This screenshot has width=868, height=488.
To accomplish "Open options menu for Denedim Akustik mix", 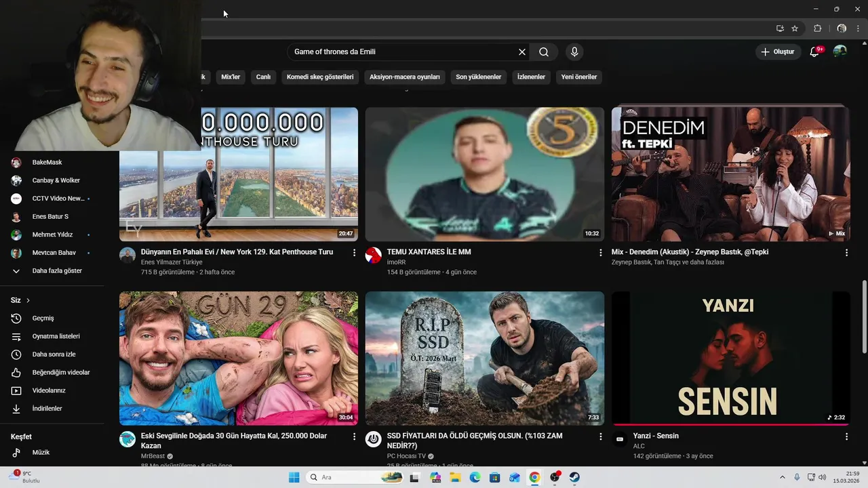I will click(x=846, y=253).
